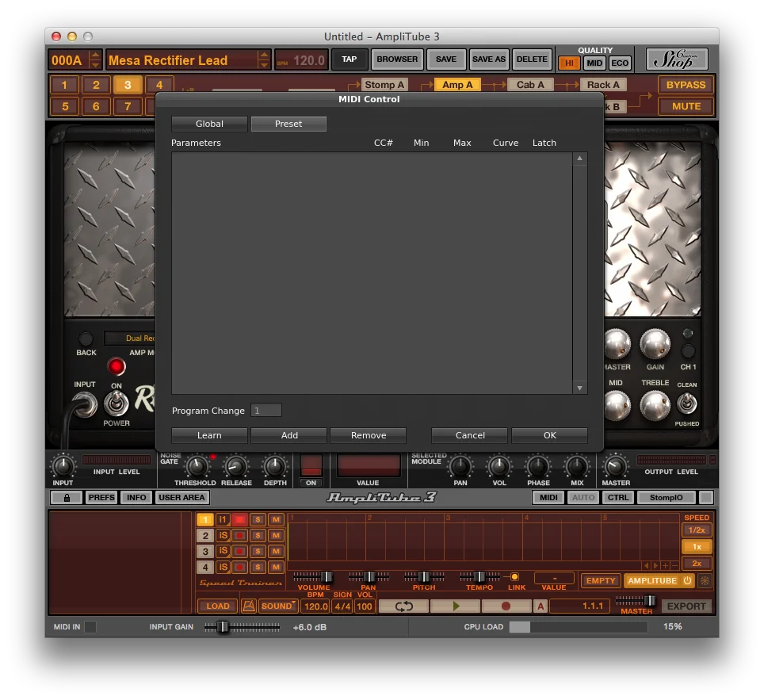The image size is (764, 700).
Task: Step the 000A preset number arrows
Action: pos(95,60)
